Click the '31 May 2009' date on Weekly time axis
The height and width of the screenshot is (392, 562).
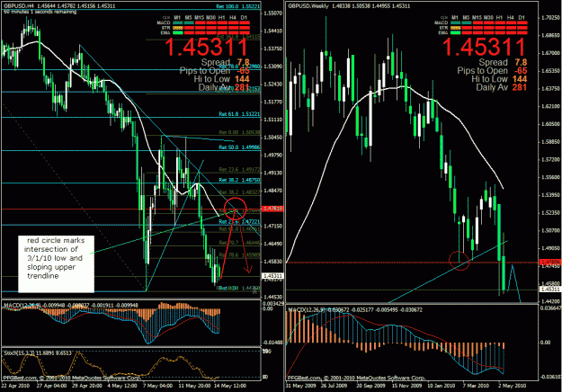pyautogui.click(x=299, y=386)
